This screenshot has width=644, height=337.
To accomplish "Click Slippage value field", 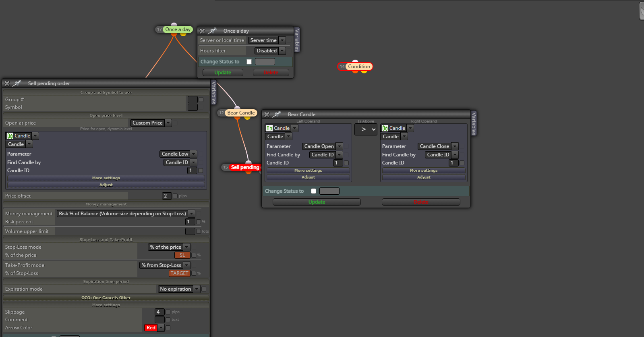I will [x=159, y=312].
